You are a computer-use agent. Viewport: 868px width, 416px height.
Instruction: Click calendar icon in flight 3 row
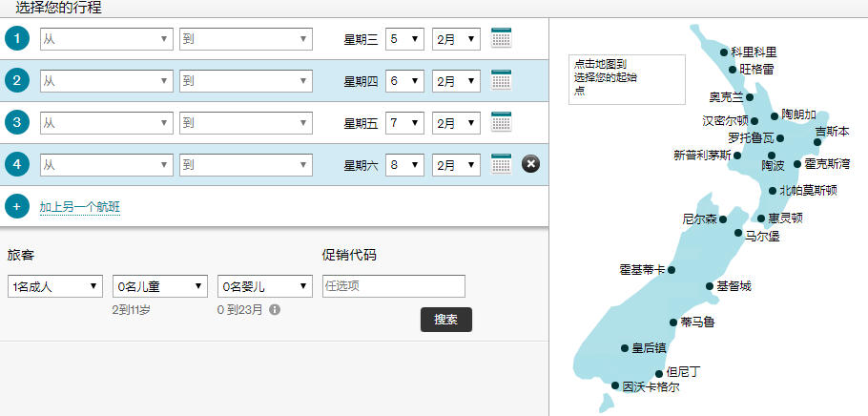(x=502, y=122)
